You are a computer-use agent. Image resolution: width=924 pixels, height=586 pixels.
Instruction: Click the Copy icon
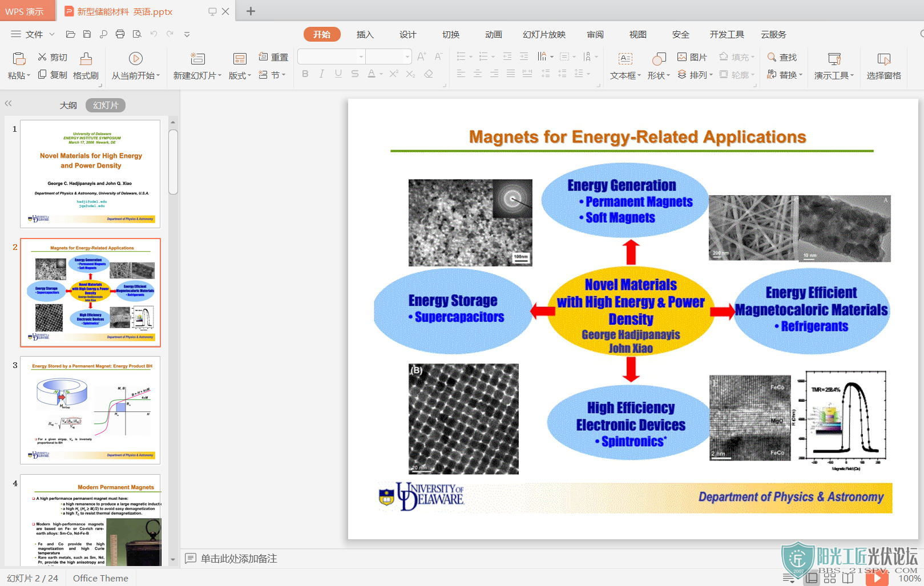tap(42, 75)
